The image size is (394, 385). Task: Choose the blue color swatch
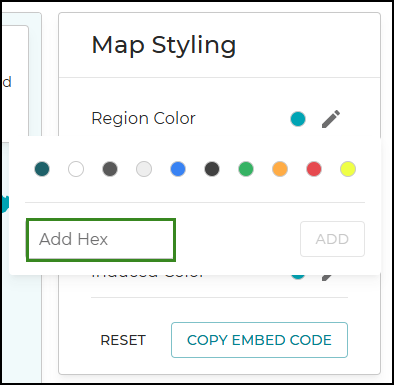[x=178, y=169]
